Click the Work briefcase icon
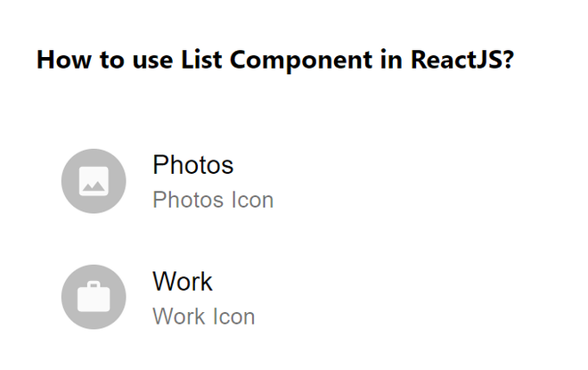588x370 pixels. (94, 297)
